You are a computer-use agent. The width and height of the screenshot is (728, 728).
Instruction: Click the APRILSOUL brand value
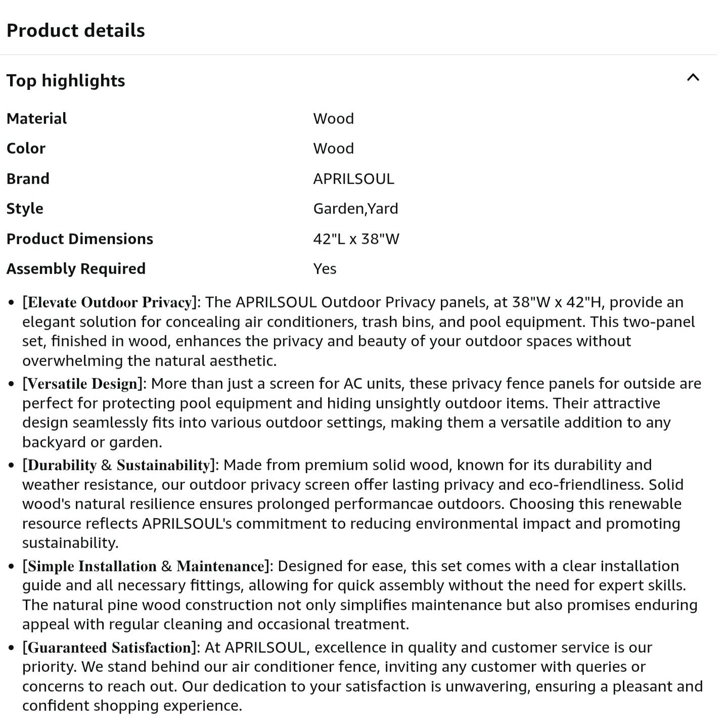pyautogui.click(x=353, y=179)
